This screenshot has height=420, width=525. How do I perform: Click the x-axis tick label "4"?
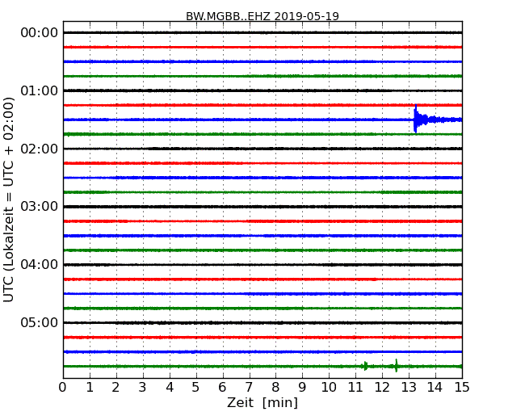coord(170,388)
